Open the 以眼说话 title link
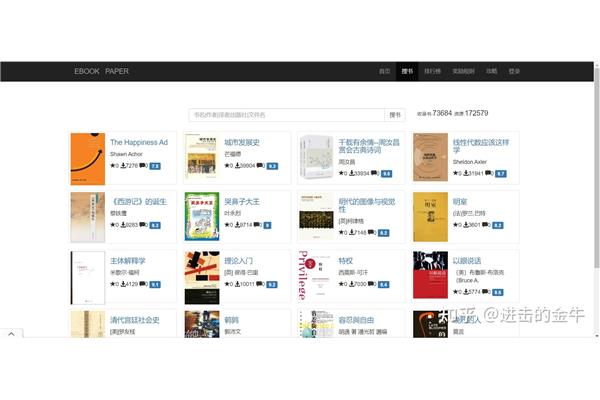The width and height of the screenshot is (600, 400). (x=467, y=261)
